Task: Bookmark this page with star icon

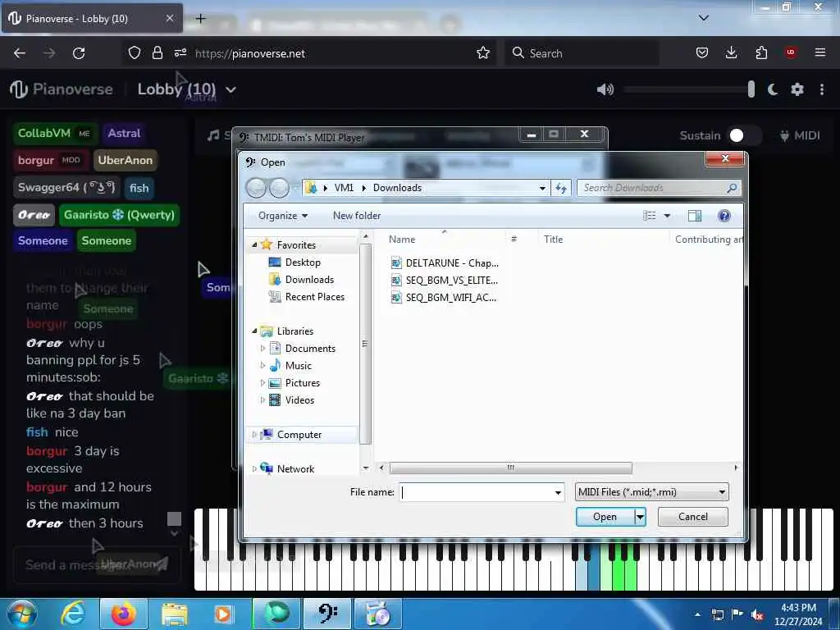Action: [483, 53]
